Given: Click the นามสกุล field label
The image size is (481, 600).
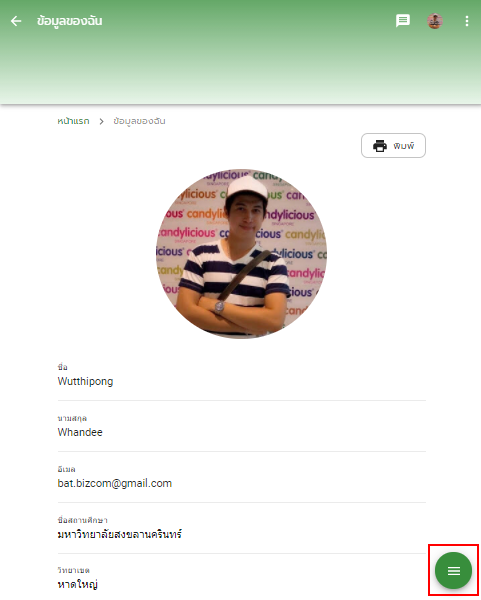Looking at the screenshot, I should coord(72,418).
